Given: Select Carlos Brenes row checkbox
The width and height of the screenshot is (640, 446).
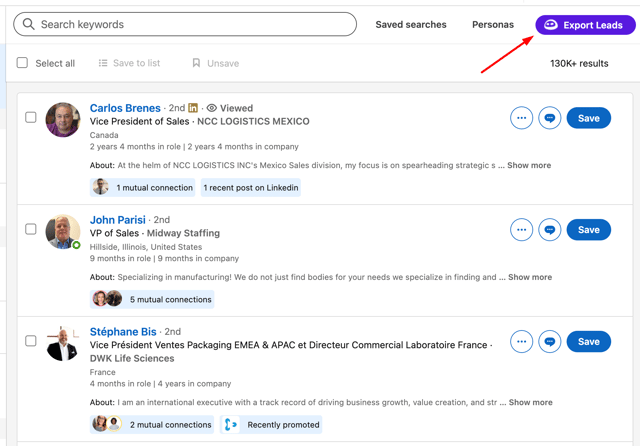Looking at the screenshot, I should (x=31, y=118).
